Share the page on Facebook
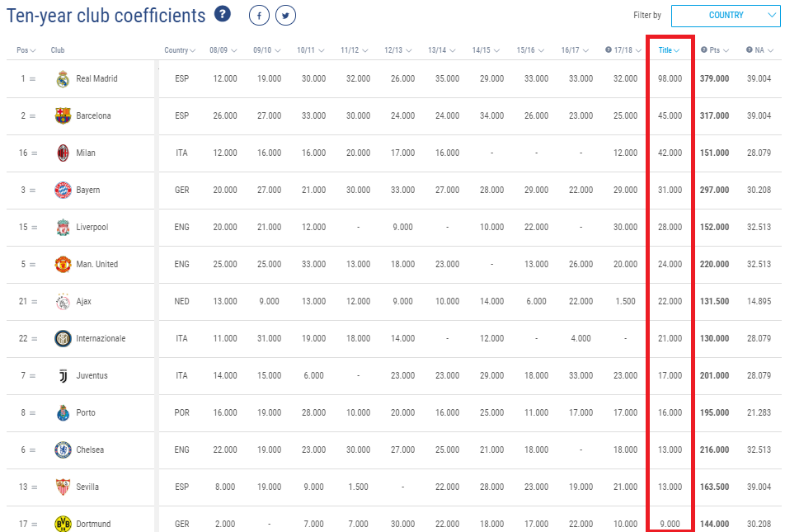Viewport: 785px width, 532px height. [259, 15]
